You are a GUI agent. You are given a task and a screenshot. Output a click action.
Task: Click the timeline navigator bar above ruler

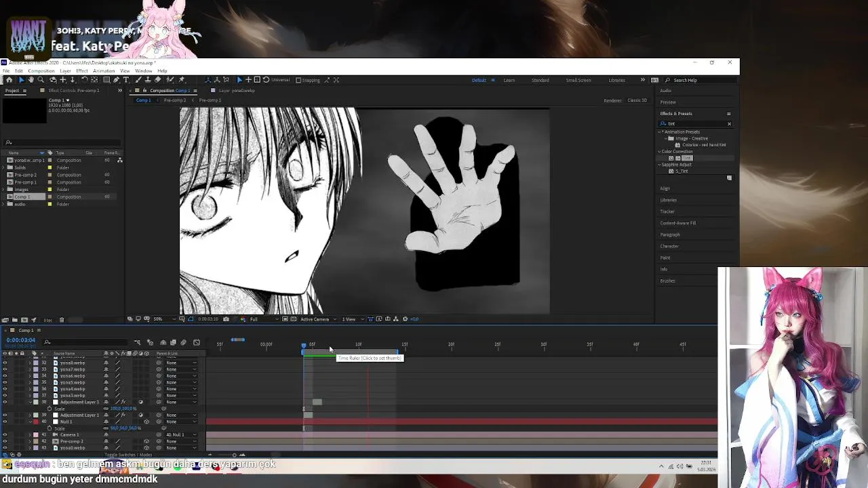tap(238, 340)
